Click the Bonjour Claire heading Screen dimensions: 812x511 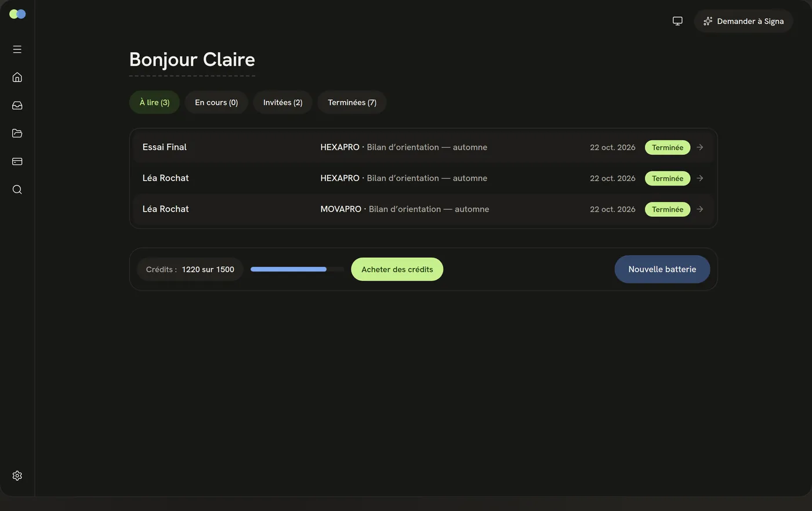[x=192, y=59]
